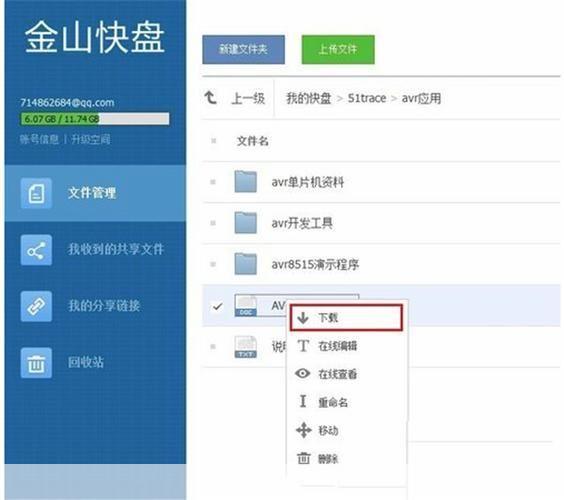
Task: Open folder name avr单片机资料
Action: tap(308, 182)
